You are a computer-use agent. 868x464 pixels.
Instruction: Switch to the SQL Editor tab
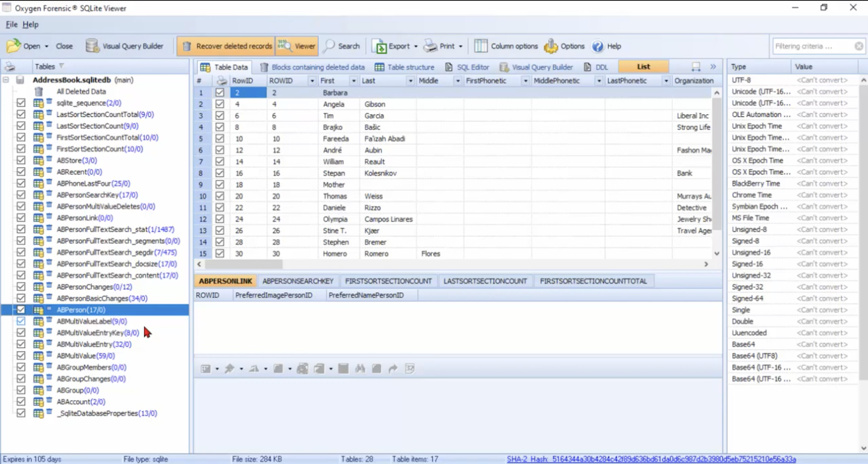[x=467, y=67]
